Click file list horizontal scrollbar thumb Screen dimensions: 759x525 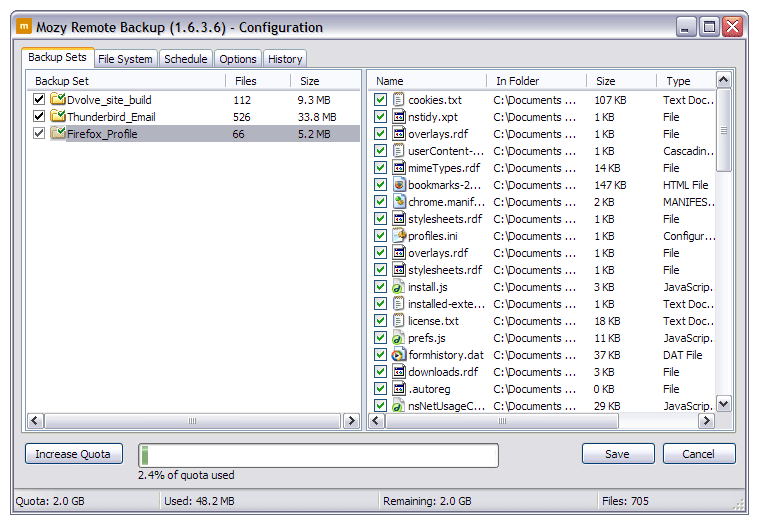coord(501,420)
